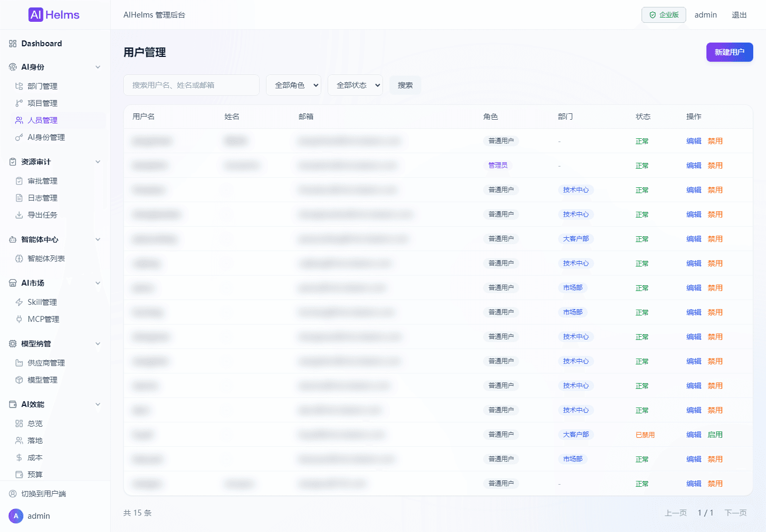Click the AI市场 store icon
The image size is (766, 532).
click(13, 283)
